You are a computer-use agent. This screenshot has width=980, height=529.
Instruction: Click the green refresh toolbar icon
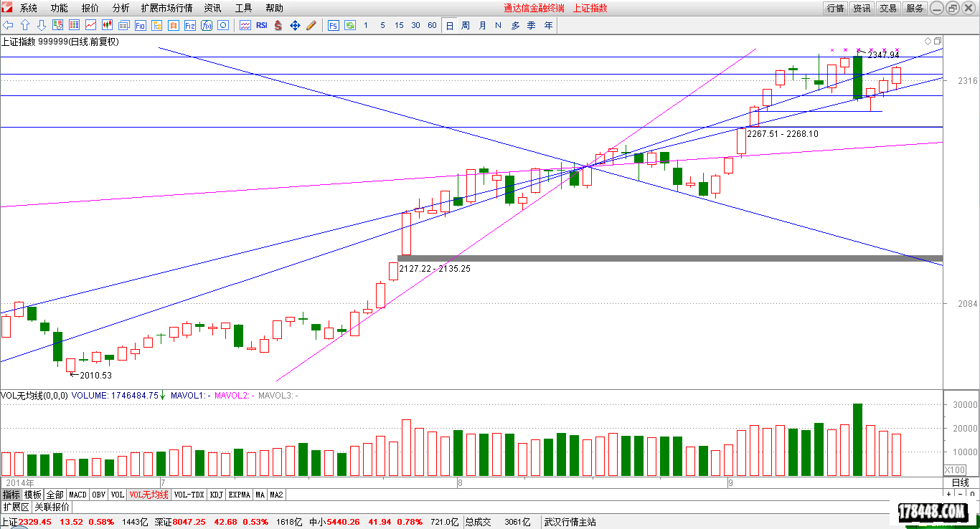point(349,25)
